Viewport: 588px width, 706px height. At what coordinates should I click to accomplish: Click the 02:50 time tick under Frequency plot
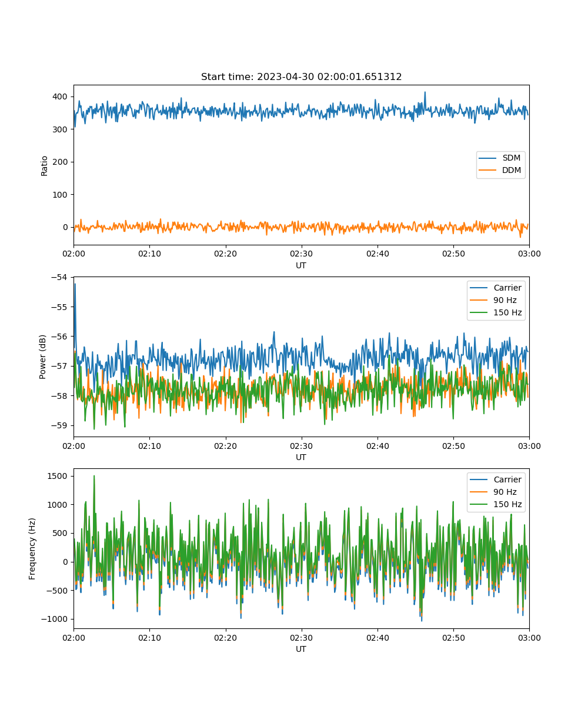(x=453, y=637)
